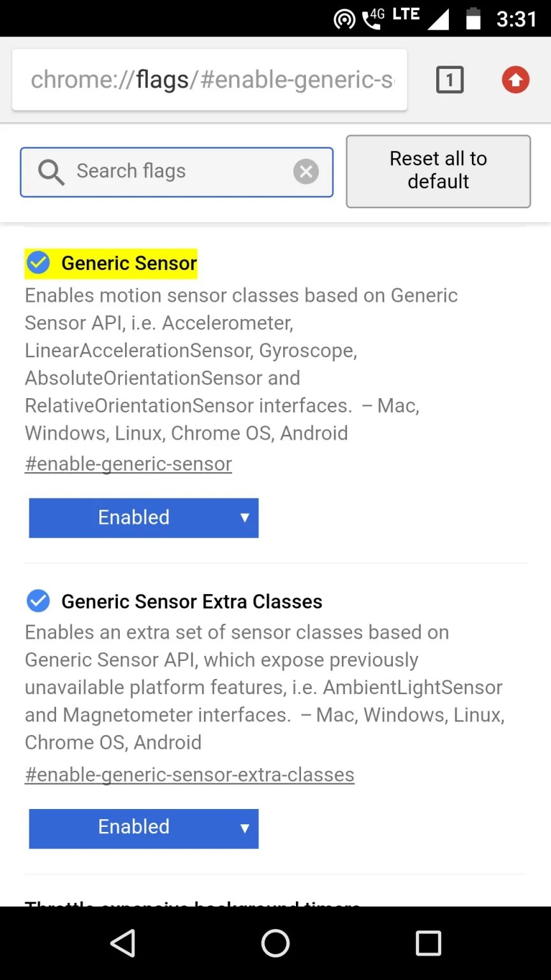Tap the 4G call icon in status bar
551x980 pixels.
(373, 19)
